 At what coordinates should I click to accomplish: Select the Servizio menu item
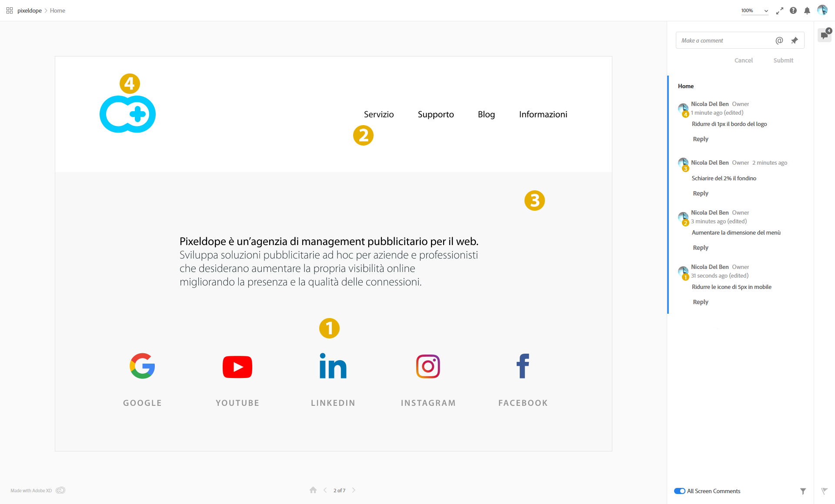point(379,114)
